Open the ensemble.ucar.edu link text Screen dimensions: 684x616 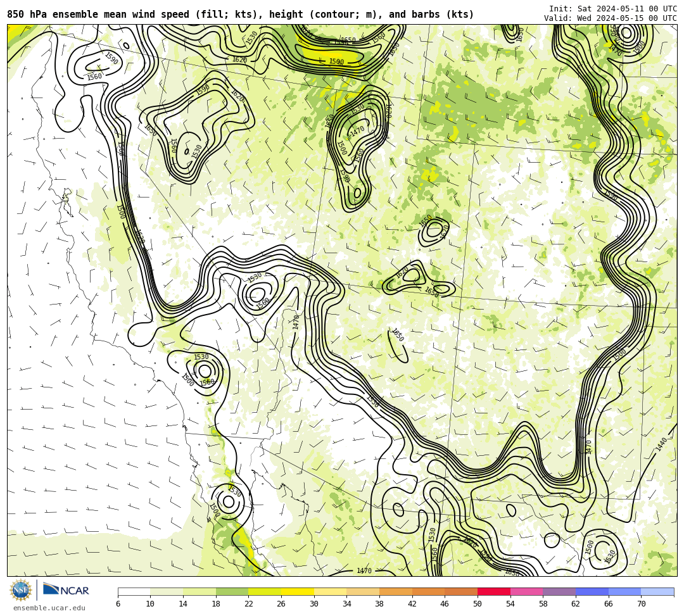49,608
